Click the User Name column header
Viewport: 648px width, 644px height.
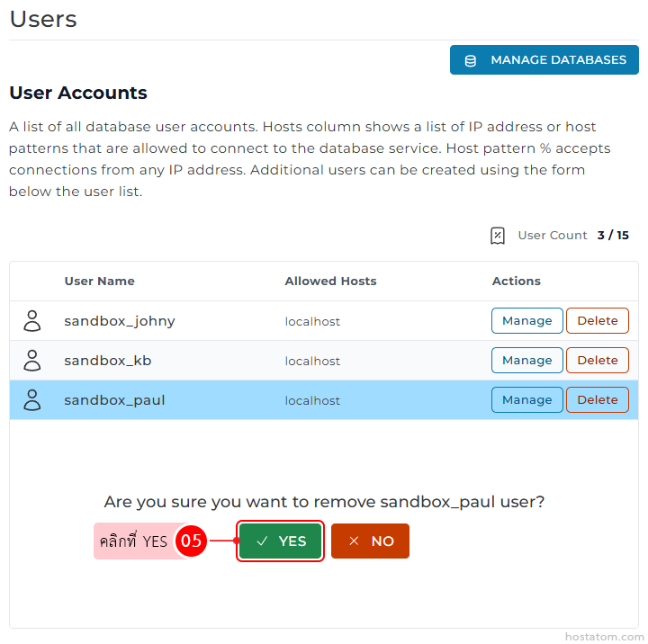point(100,281)
